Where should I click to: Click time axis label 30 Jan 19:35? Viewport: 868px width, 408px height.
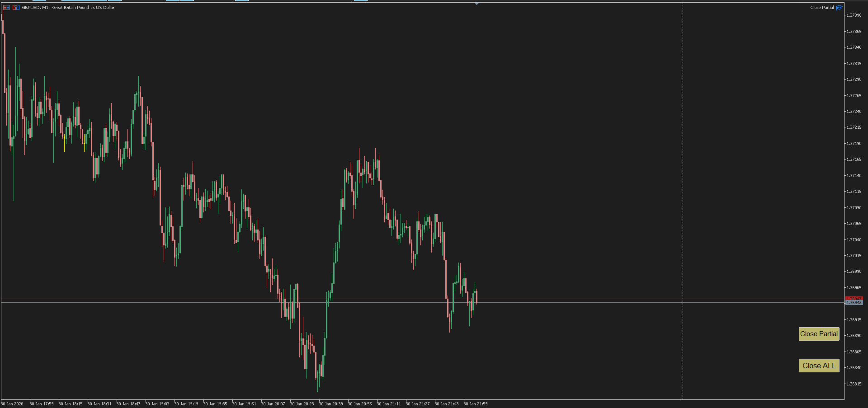tap(215, 404)
